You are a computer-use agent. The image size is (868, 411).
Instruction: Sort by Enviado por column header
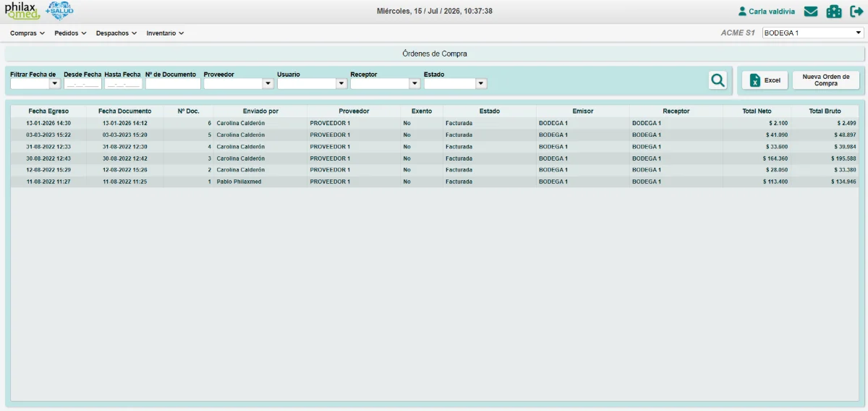click(x=260, y=111)
